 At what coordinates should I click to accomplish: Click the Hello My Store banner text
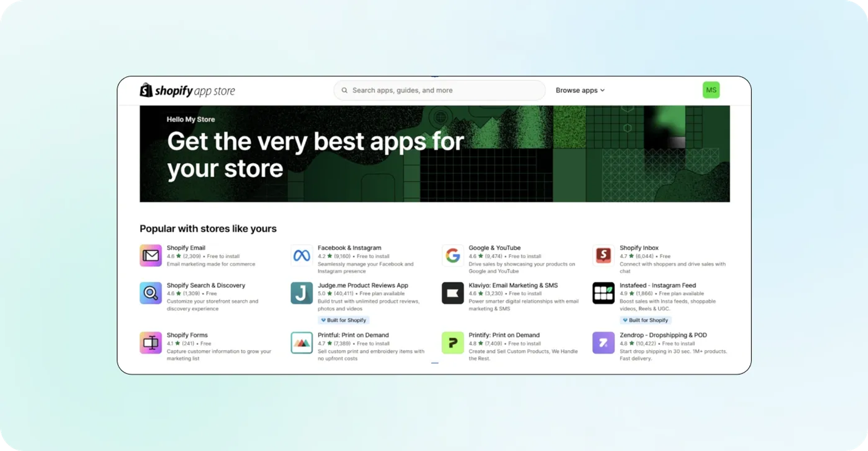pos(191,119)
